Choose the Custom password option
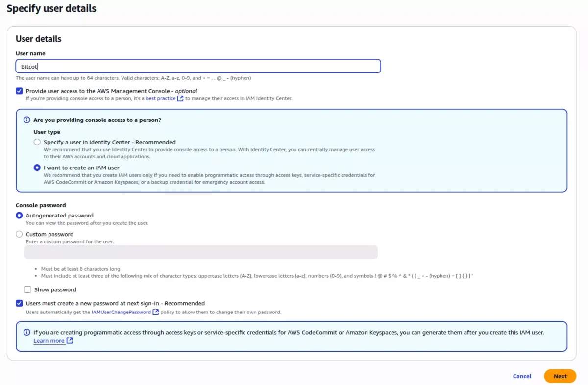Viewport: 588px width, 385px height. click(x=19, y=234)
